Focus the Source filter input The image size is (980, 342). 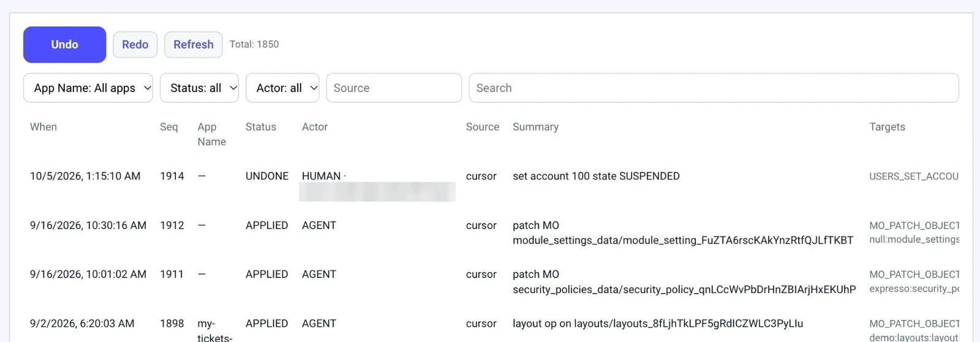click(394, 88)
